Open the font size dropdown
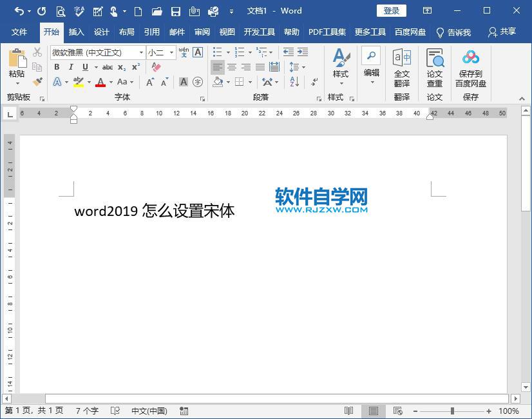 pos(171,52)
